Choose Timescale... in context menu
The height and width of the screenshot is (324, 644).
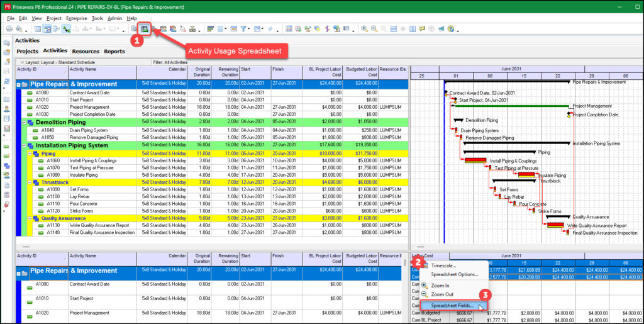(443, 265)
